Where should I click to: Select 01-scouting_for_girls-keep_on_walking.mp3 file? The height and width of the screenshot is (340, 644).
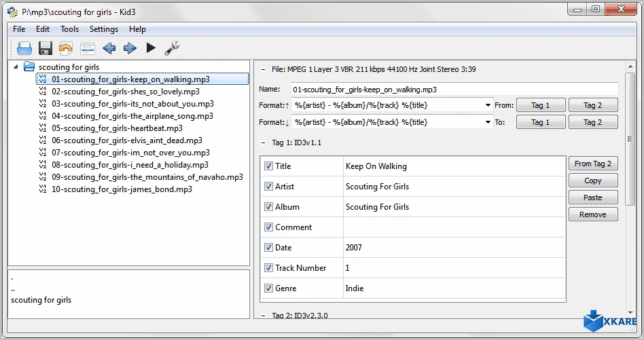[130, 79]
